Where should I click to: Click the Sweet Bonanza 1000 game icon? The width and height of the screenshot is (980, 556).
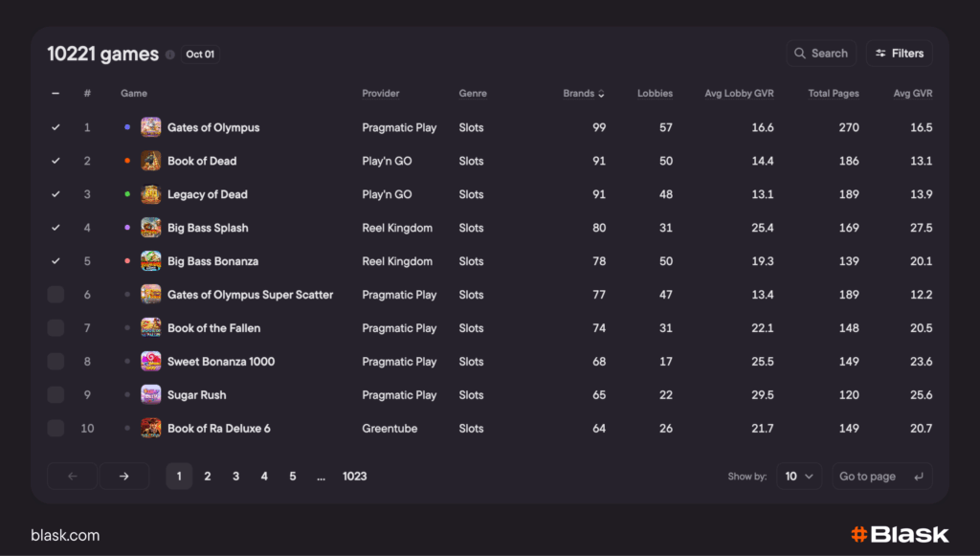(150, 362)
